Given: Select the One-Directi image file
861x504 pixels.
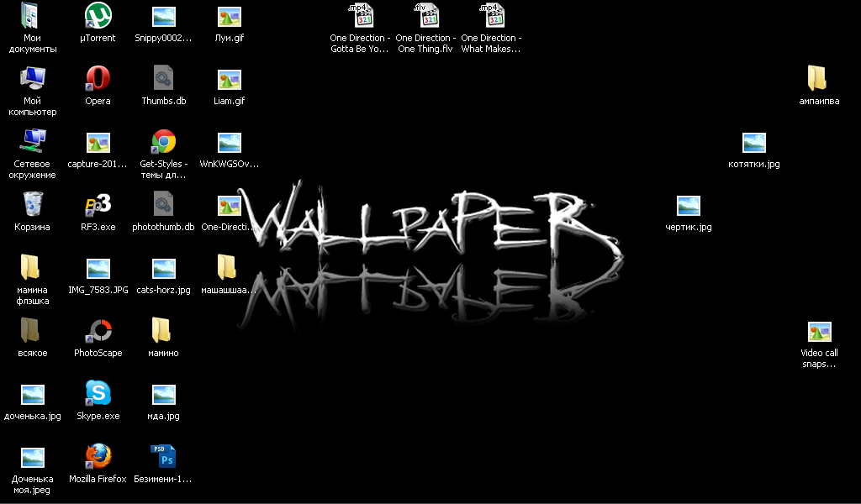Looking at the screenshot, I should pos(229,206).
